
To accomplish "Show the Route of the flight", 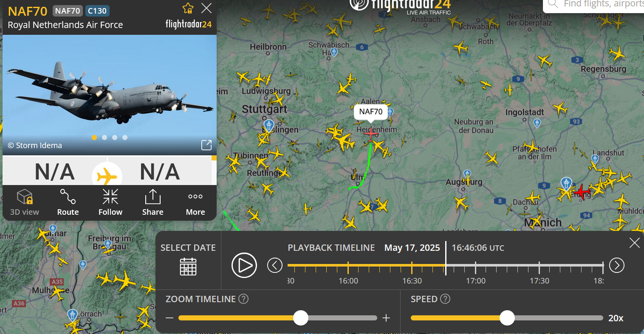I will click(x=68, y=202).
